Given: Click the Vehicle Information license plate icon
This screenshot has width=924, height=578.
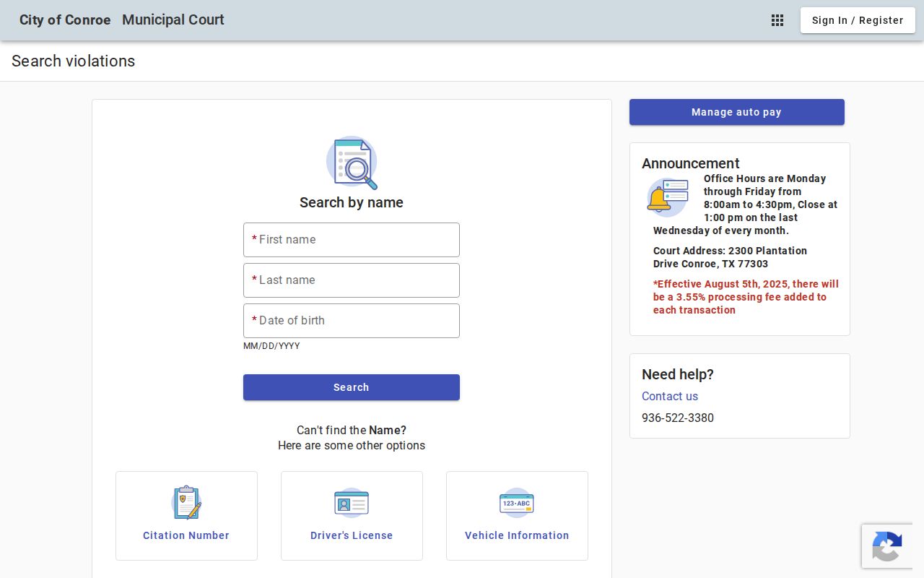Looking at the screenshot, I should (517, 503).
